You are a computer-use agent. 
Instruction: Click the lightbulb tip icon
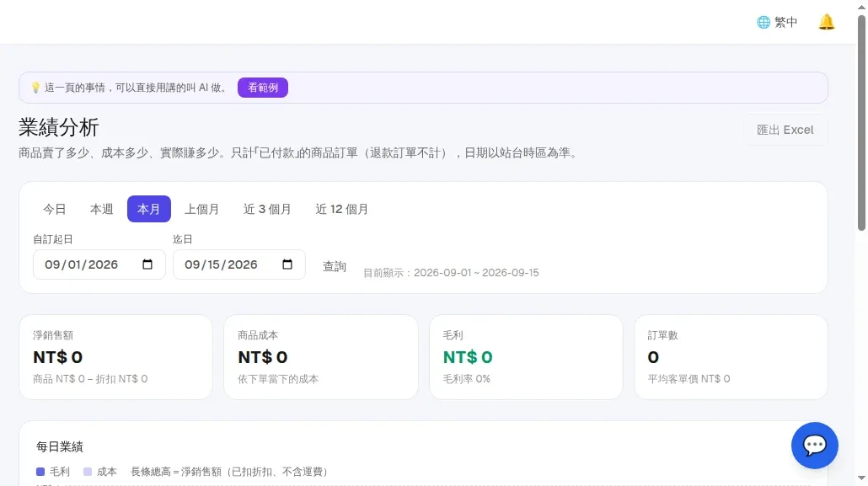click(x=35, y=88)
